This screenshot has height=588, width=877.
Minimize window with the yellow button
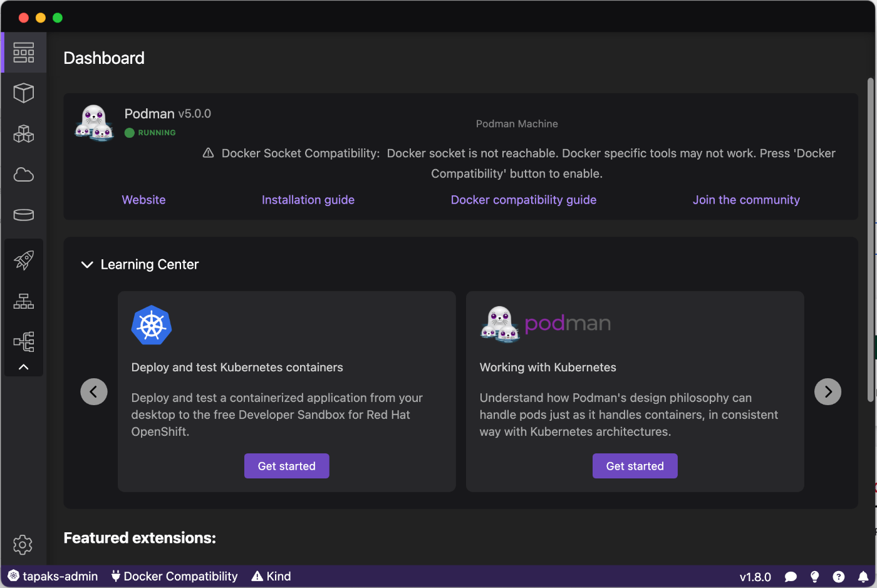coord(41,18)
